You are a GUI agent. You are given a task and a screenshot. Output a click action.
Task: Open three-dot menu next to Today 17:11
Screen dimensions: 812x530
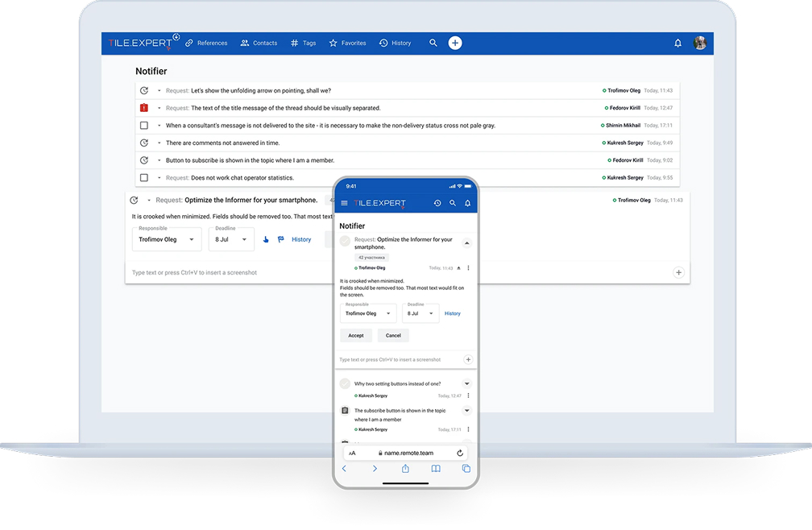click(468, 429)
